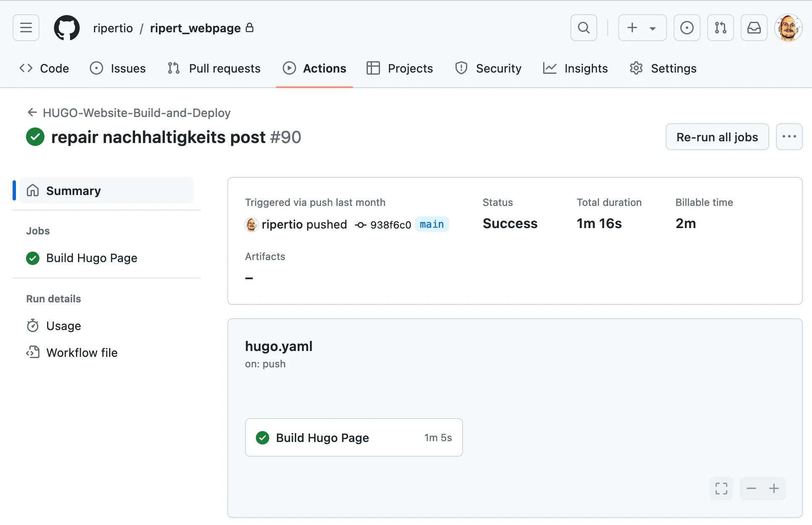This screenshot has width=812, height=525.
Task: Open the hamburger navigation menu
Action: pos(26,28)
